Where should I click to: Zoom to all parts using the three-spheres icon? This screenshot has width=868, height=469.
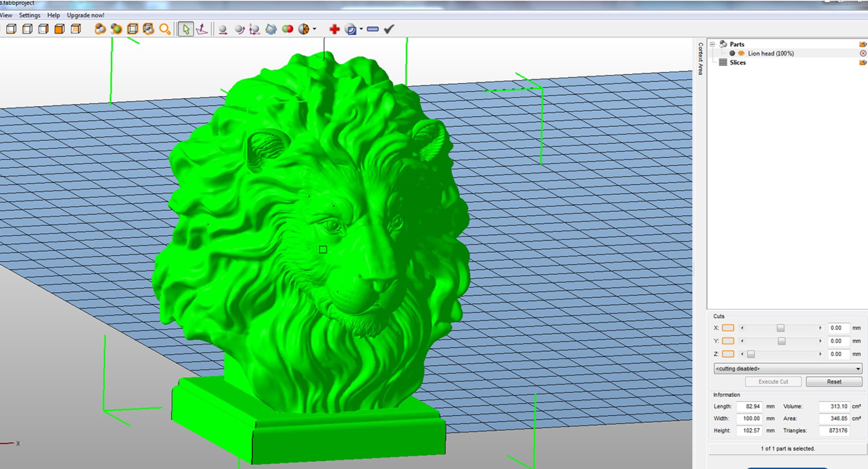[100, 29]
